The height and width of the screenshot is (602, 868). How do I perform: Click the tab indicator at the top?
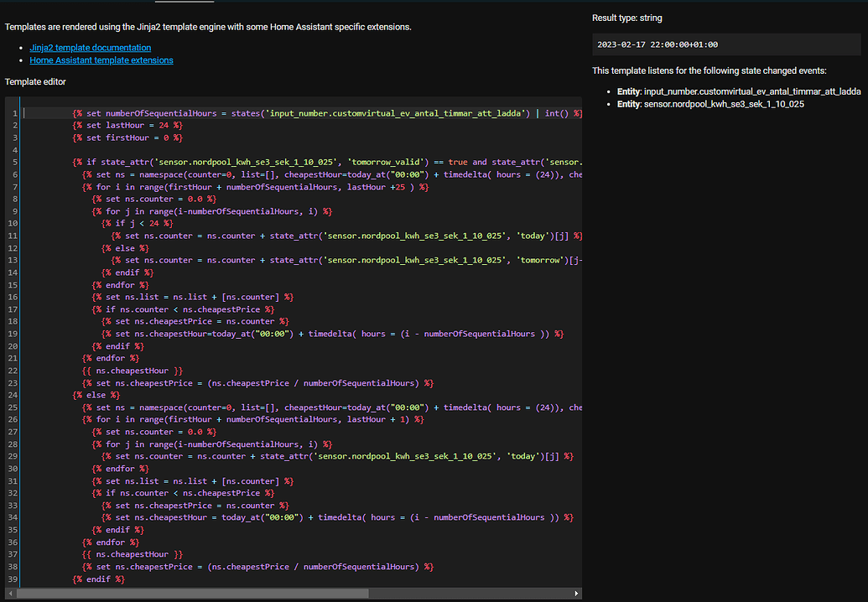point(186,3)
